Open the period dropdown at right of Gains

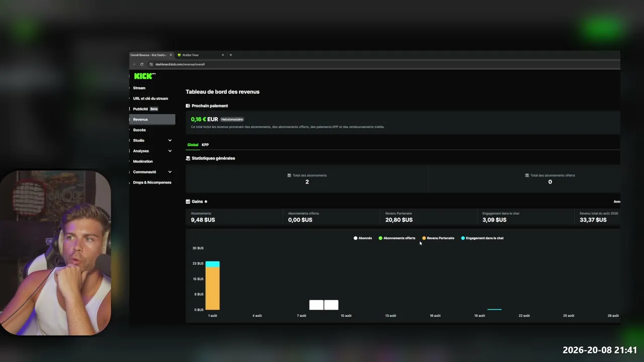(617, 202)
